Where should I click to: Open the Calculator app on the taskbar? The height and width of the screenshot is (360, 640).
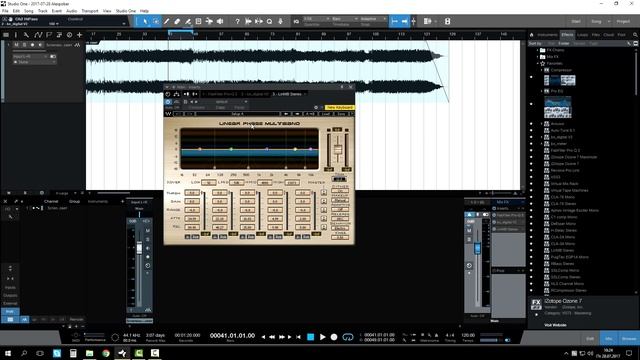(73, 353)
